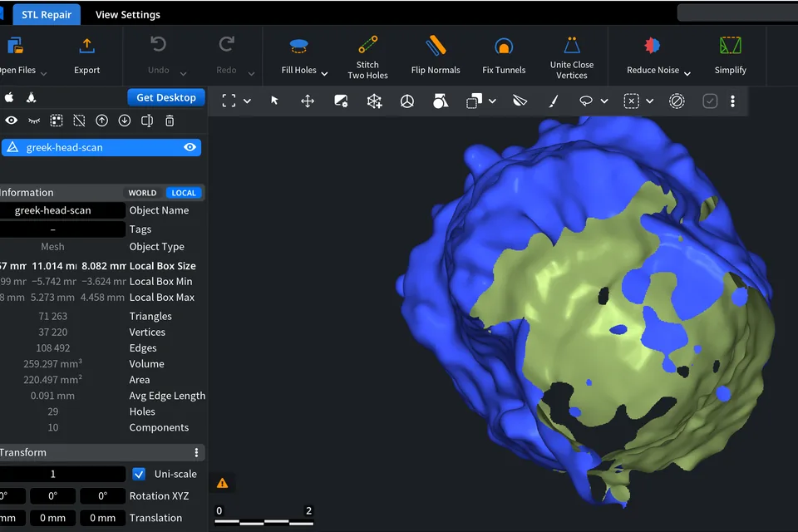798x532 pixels.
Task: Expand the Open Files dropdown arrow
Action: point(44,73)
